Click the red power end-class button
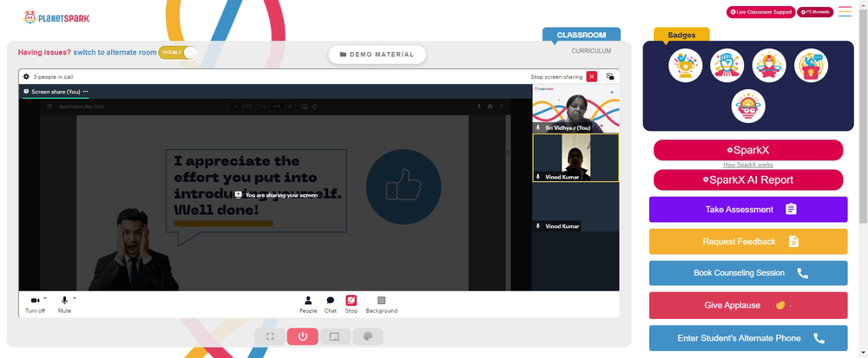Image resolution: width=868 pixels, height=358 pixels. click(x=302, y=336)
